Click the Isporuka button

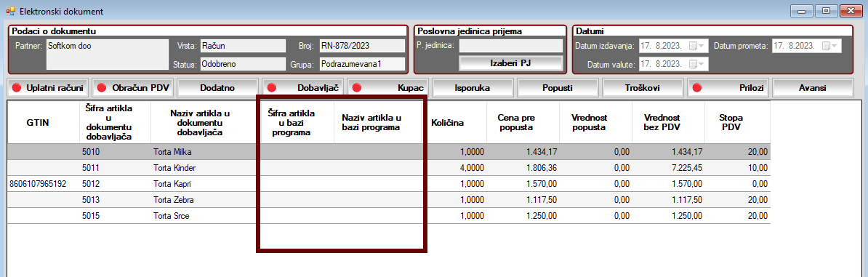click(x=473, y=87)
